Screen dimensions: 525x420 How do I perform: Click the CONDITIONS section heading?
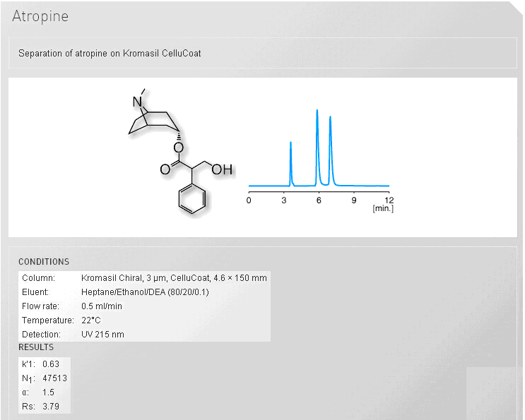point(44,262)
